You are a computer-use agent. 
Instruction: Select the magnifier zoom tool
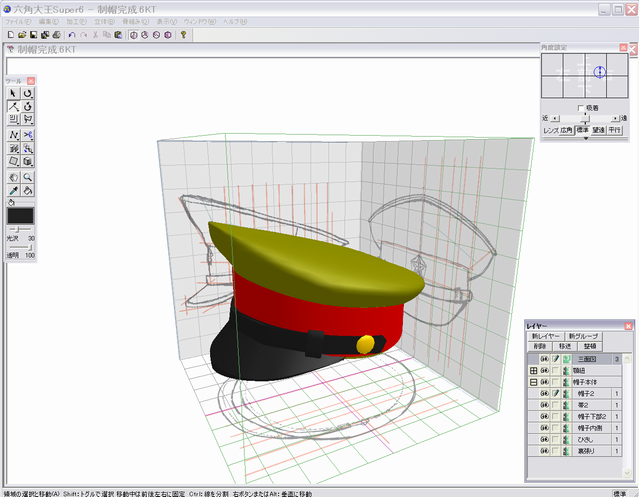28,175
